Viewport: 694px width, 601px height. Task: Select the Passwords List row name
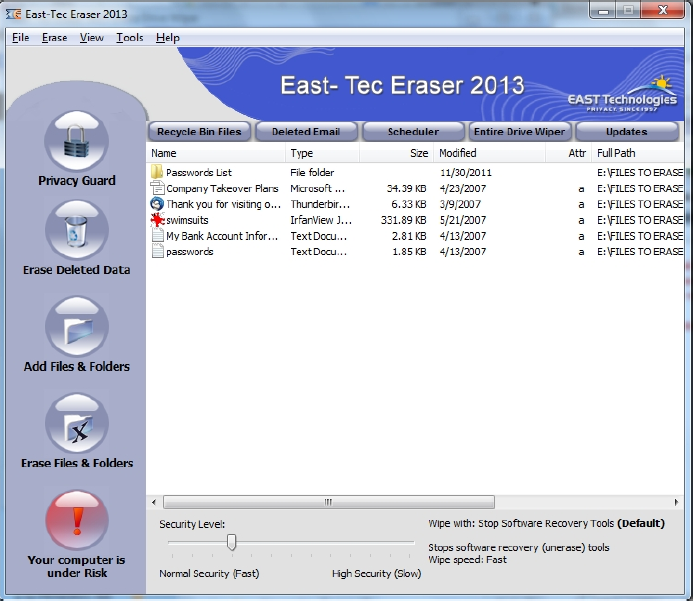coord(199,172)
